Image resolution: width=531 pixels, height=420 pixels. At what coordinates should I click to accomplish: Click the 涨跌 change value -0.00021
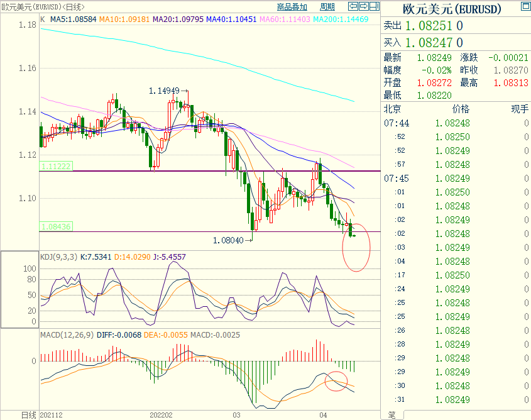pyautogui.click(x=508, y=58)
